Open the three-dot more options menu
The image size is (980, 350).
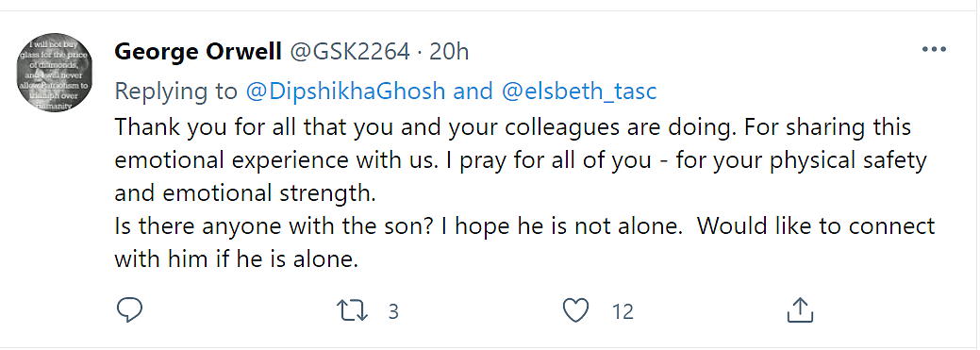pyautogui.click(x=935, y=49)
